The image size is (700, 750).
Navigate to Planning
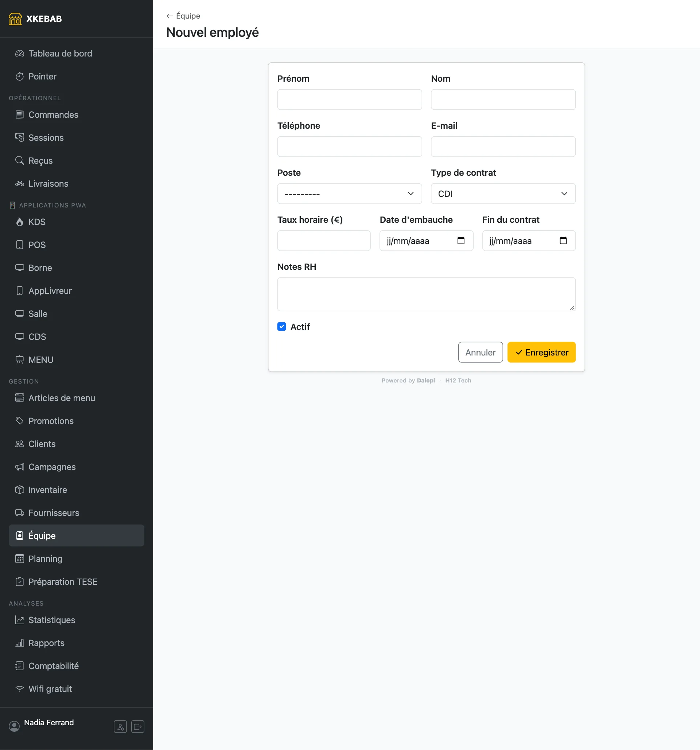click(77, 559)
